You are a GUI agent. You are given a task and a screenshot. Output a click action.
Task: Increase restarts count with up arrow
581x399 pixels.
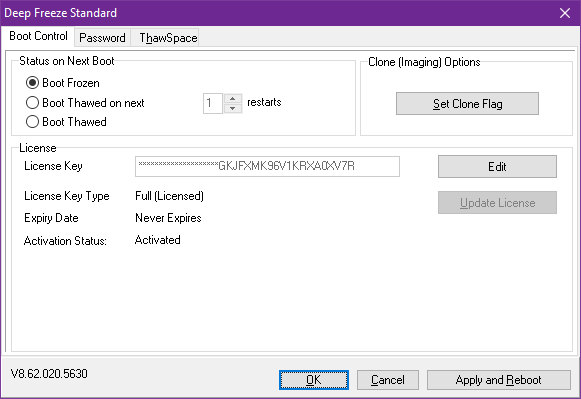232,99
